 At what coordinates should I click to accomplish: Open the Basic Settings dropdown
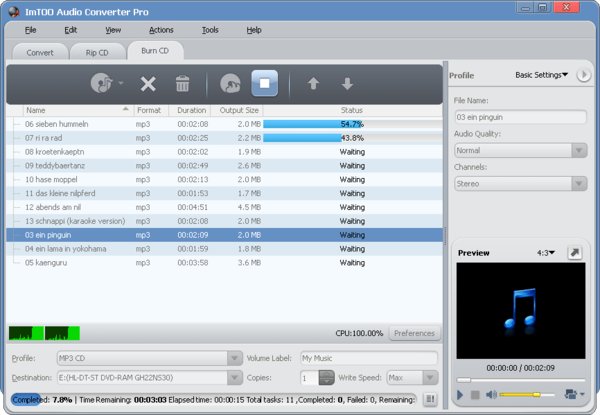coord(541,75)
